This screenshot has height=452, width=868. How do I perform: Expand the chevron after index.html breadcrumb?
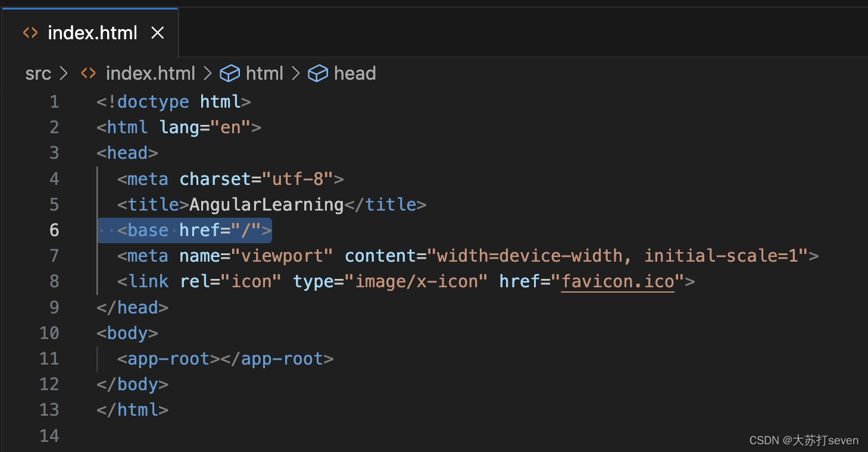point(208,74)
